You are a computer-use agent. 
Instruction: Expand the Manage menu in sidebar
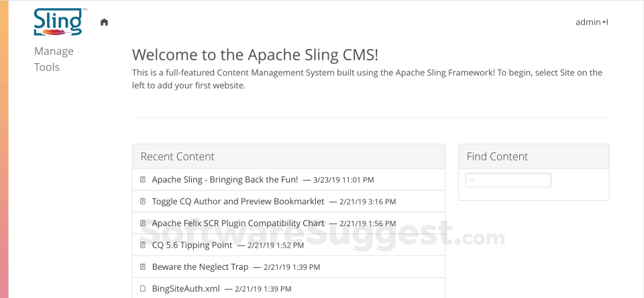pyautogui.click(x=54, y=51)
